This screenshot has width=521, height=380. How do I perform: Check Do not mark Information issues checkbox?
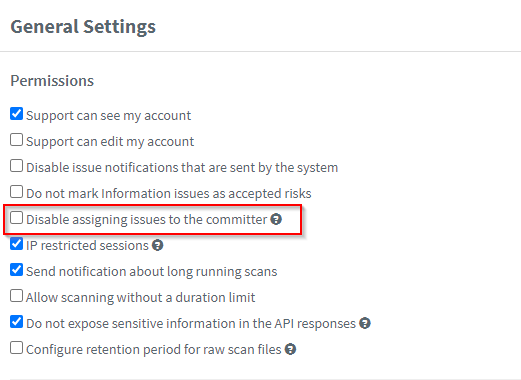16,192
